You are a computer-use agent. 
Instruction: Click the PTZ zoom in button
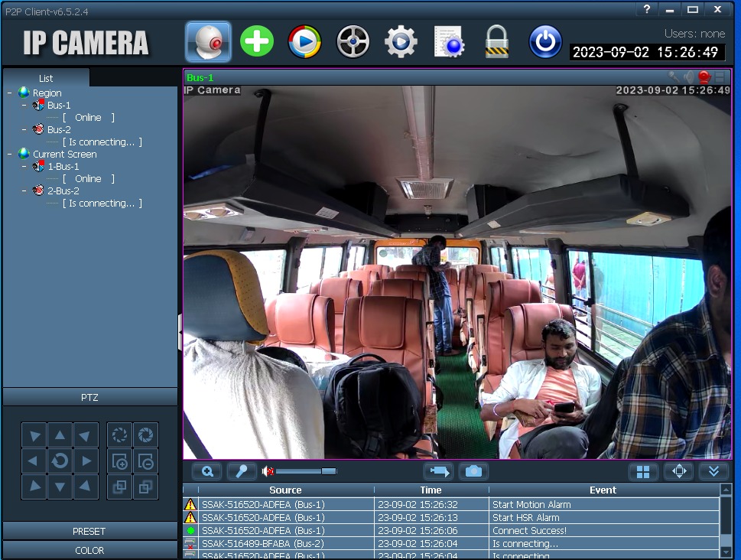119,461
